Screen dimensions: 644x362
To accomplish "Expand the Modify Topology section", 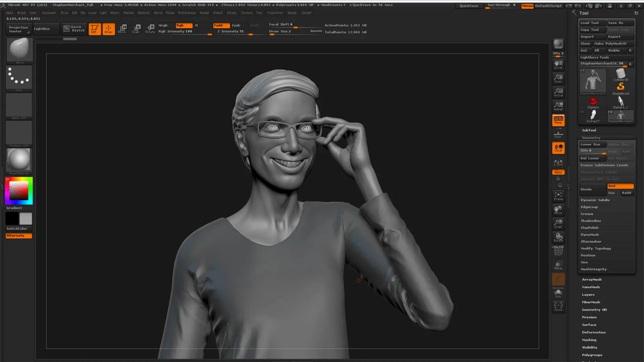I will (x=596, y=249).
